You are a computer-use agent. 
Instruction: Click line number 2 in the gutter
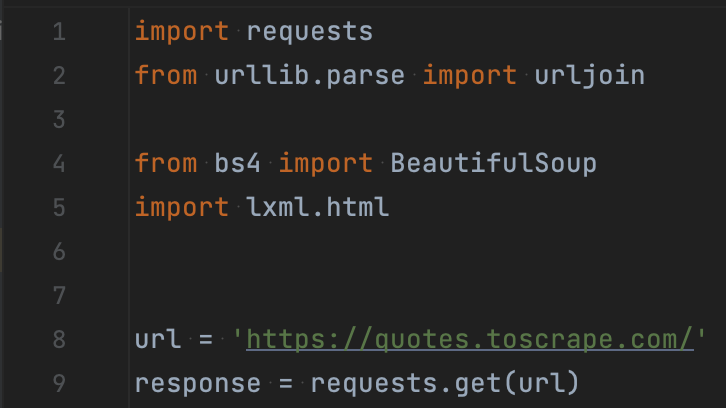coord(59,75)
